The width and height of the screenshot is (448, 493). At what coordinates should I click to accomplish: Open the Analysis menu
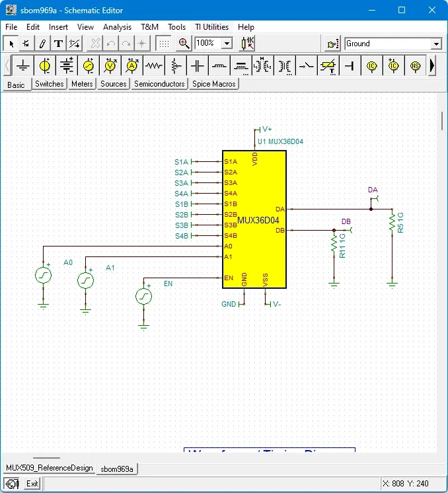[x=117, y=27]
